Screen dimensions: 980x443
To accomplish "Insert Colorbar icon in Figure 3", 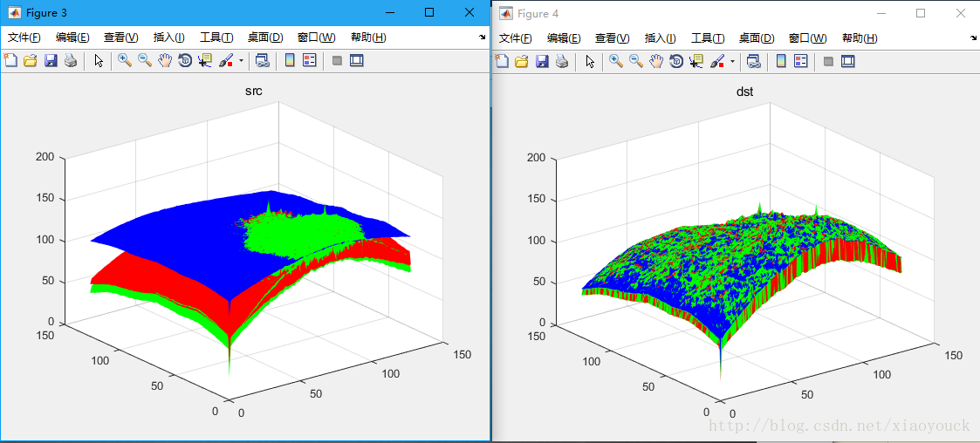I will [x=290, y=61].
